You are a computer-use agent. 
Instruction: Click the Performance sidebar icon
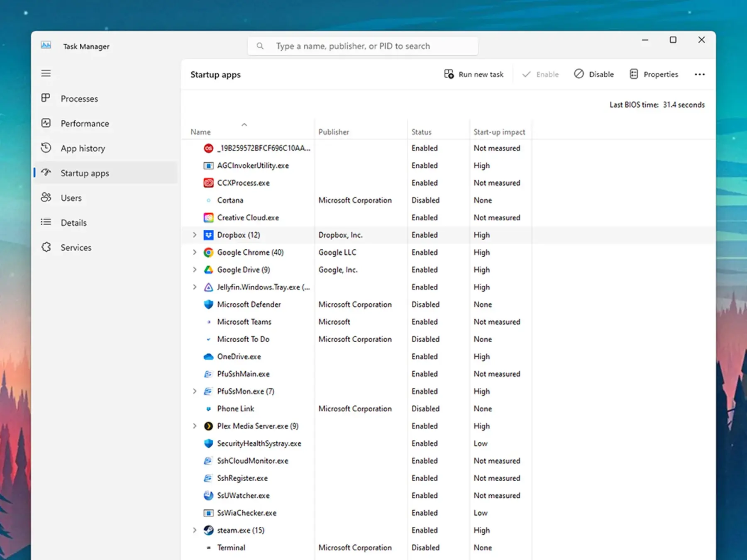coord(46,123)
